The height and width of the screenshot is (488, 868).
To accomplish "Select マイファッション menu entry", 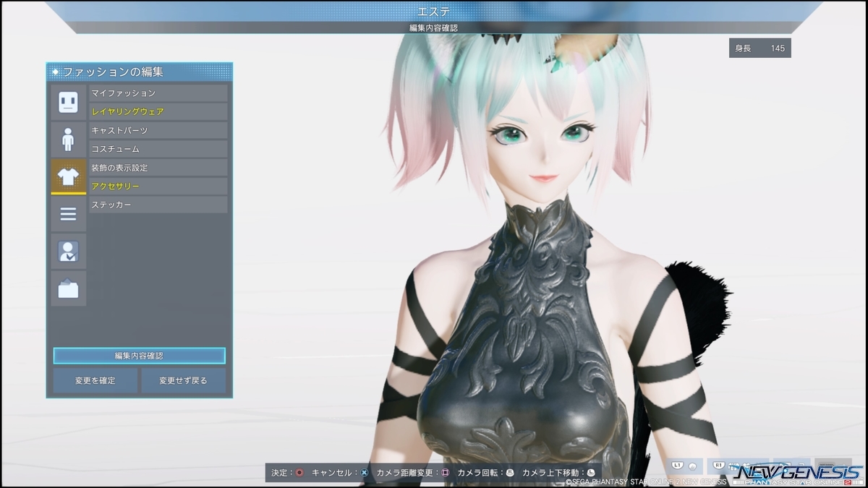I will (x=158, y=93).
